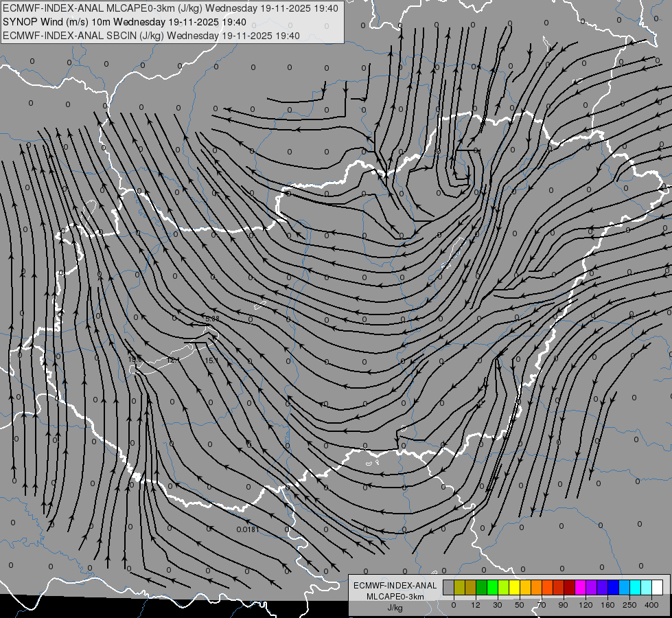Click the J/kg unit label in legend
The width and height of the screenshot is (672, 618).
coord(395,608)
